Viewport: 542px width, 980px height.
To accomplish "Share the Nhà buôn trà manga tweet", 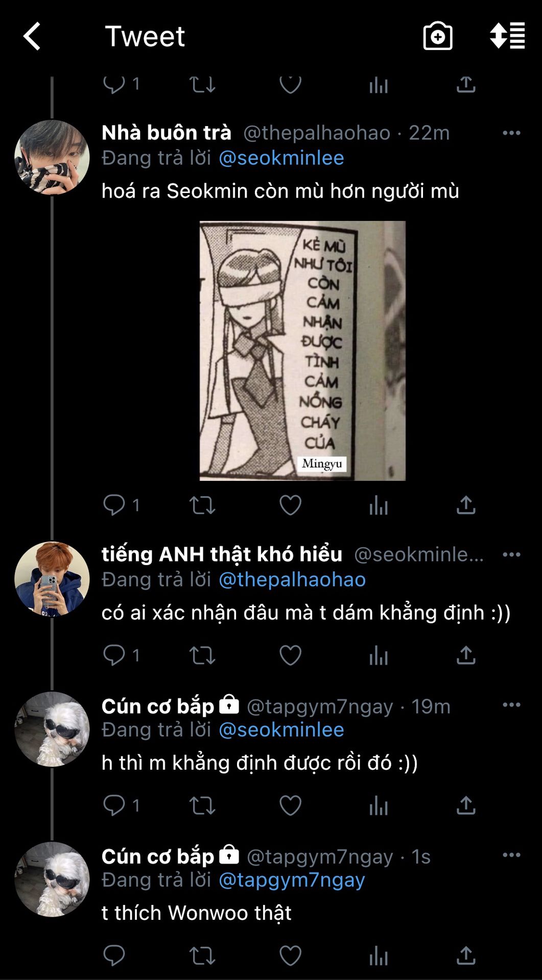I will click(466, 505).
